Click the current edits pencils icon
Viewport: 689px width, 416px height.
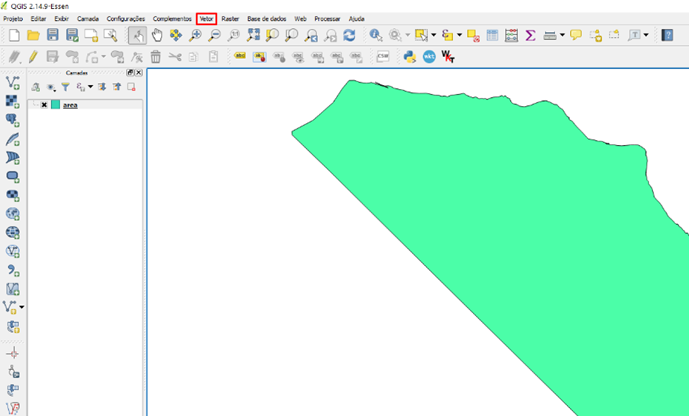(x=14, y=57)
